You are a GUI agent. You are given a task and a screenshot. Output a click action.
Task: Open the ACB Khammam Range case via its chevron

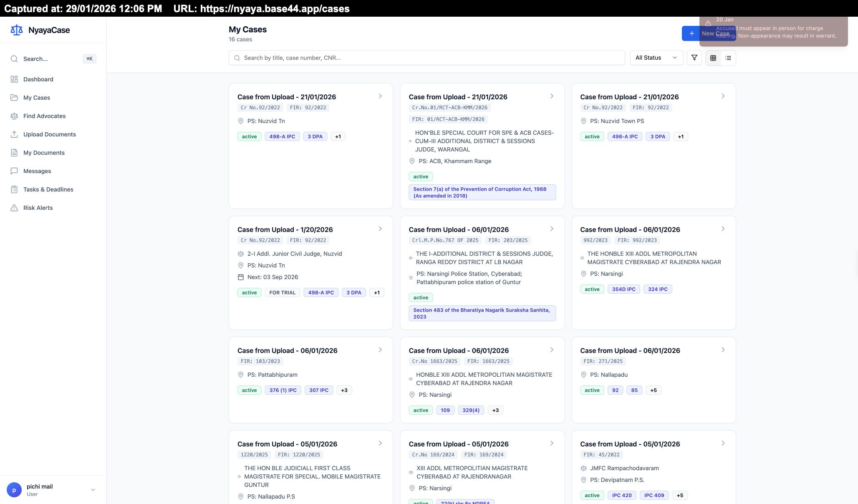pos(552,96)
